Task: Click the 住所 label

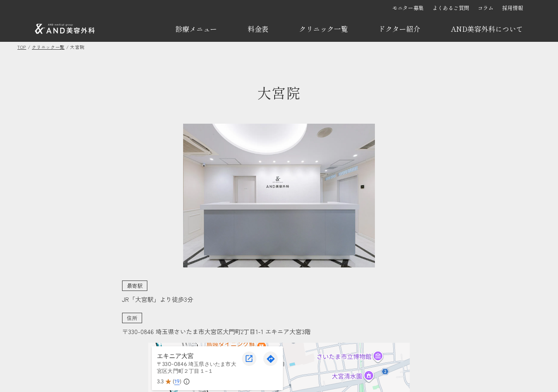Action: coord(132,318)
